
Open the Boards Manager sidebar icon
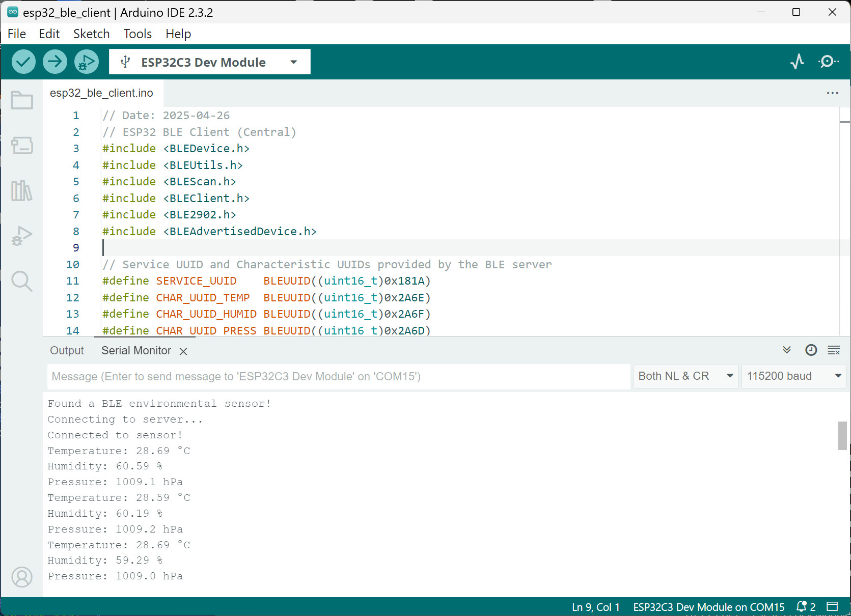(x=22, y=146)
